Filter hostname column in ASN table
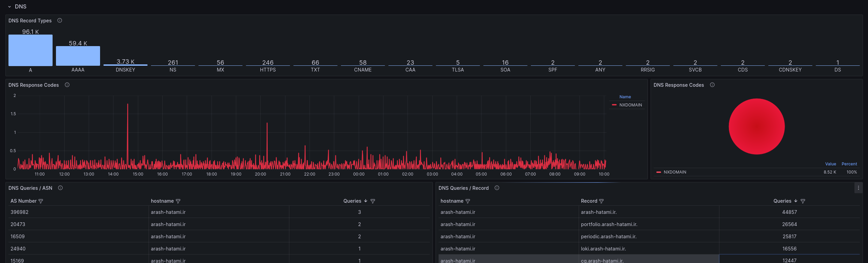 pos(178,201)
